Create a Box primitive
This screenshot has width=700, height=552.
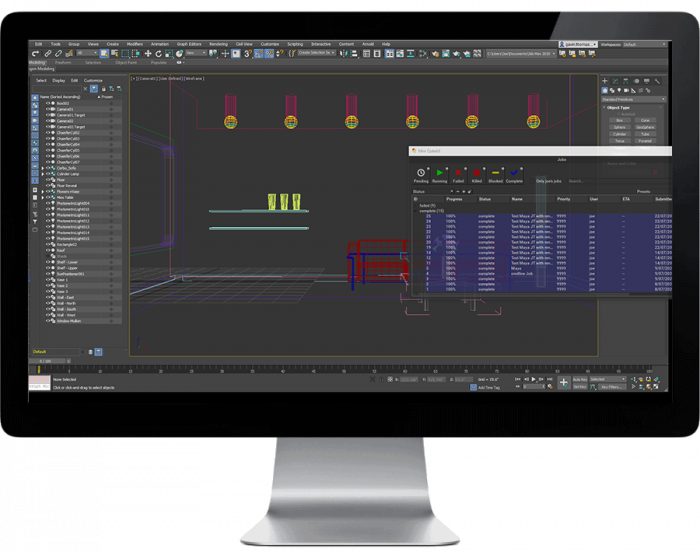tap(620, 120)
